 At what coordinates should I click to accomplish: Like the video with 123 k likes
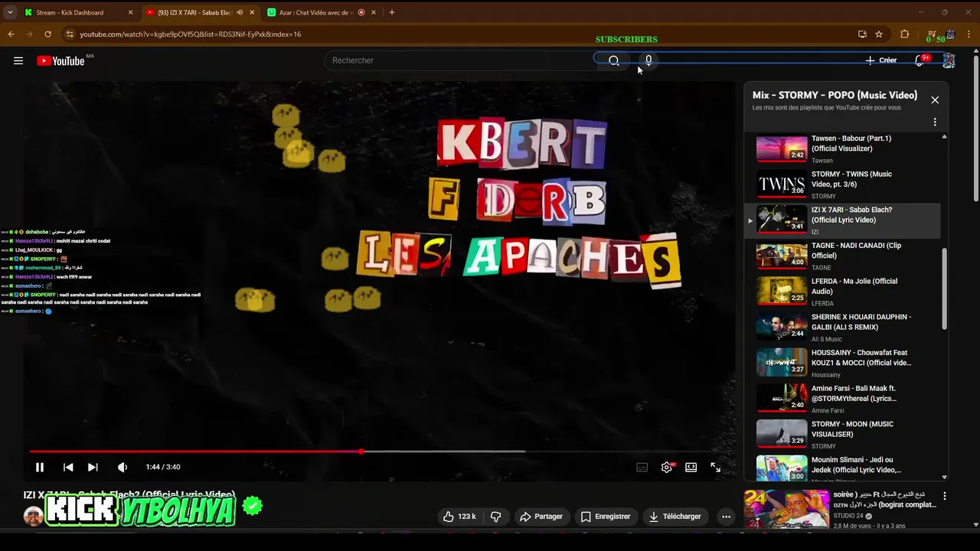(x=459, y=517)
